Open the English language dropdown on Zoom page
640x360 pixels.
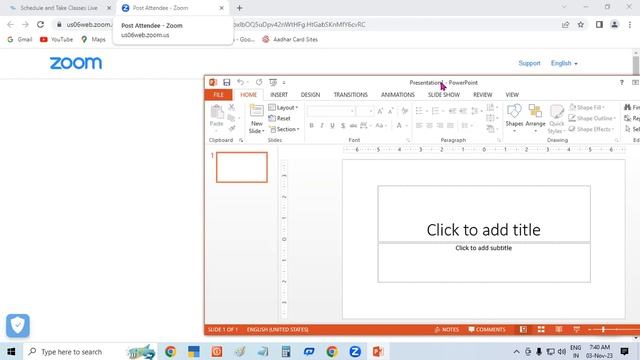pyautogui.click(x=564, y=63)
